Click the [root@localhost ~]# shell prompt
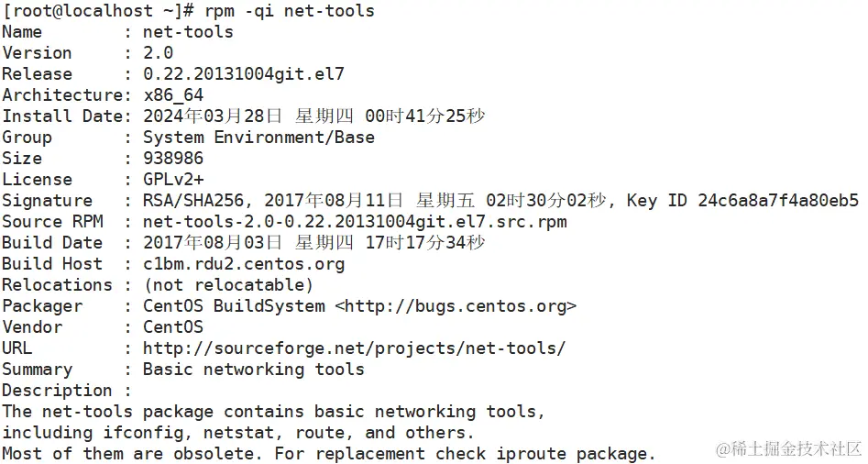This screenshot has width=868, height=464. (98, 10)
